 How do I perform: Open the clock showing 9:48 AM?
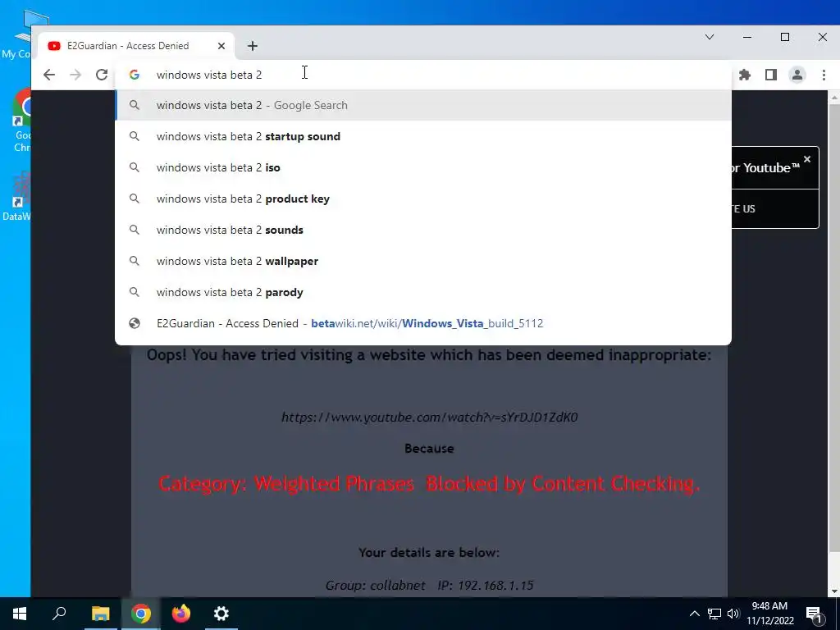point(769,614)
